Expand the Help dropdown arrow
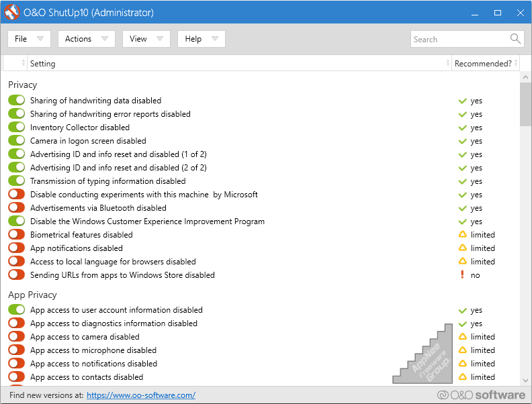The width and height of the screenshot is (532, 404). tap(215, 39)
